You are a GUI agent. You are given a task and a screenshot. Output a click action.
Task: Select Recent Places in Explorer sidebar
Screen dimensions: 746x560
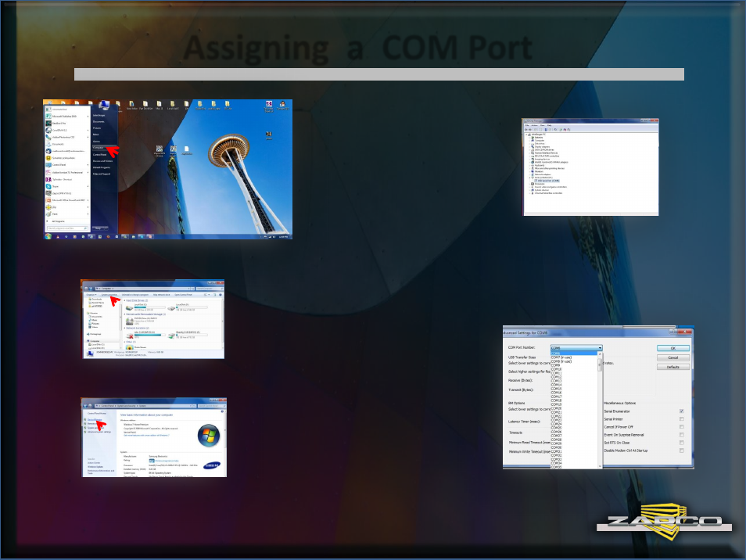tap(97, 303)
